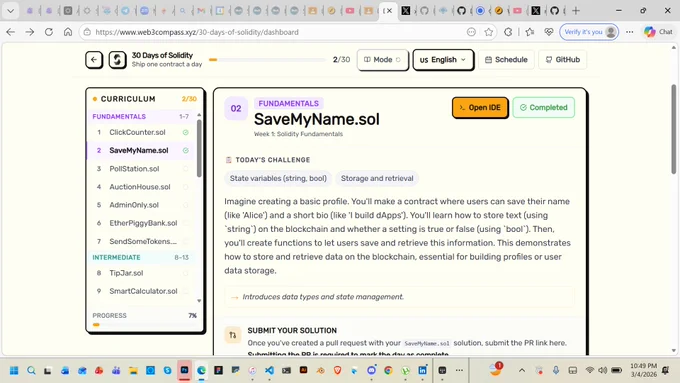Viewport: 680px width, 383px height.
Task: Click the browser forward arrow
Action: pyautogui.click(x=29, y=32)
